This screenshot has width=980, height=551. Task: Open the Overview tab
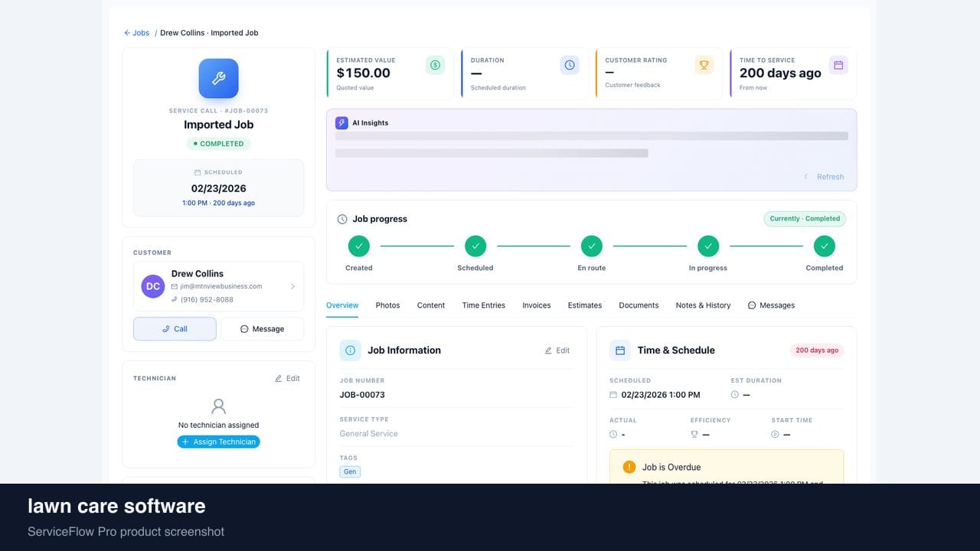tap(342, 305)
